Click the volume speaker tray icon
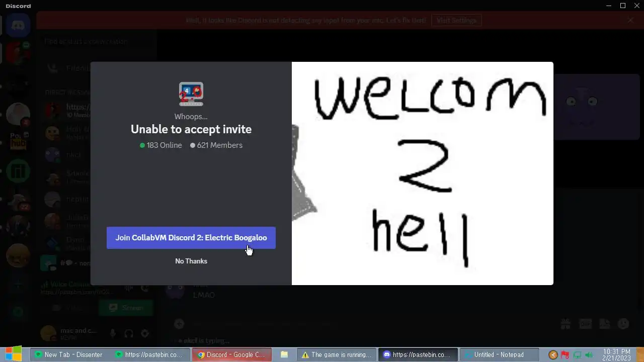The width and height of the screenshot is (644, 362). (x=589, y=355)
